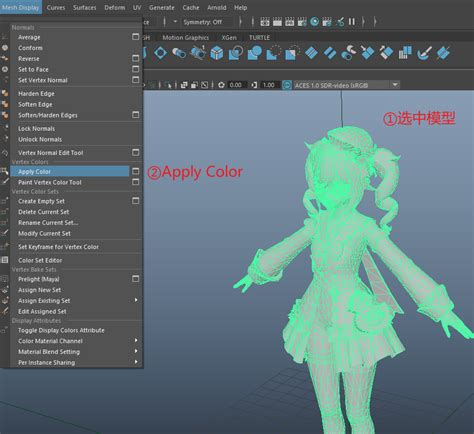Select the Insert Isoparms shelf icon
This screenshot has height=434, width=474.
[x=367, y=53]
